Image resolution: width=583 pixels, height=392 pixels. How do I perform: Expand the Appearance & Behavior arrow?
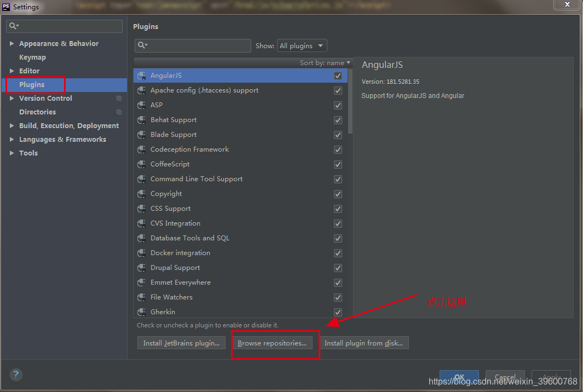click(12, 43)
